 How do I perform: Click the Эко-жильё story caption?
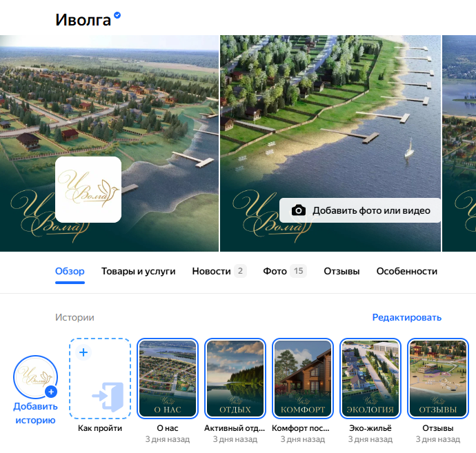[x=370, y=428]
